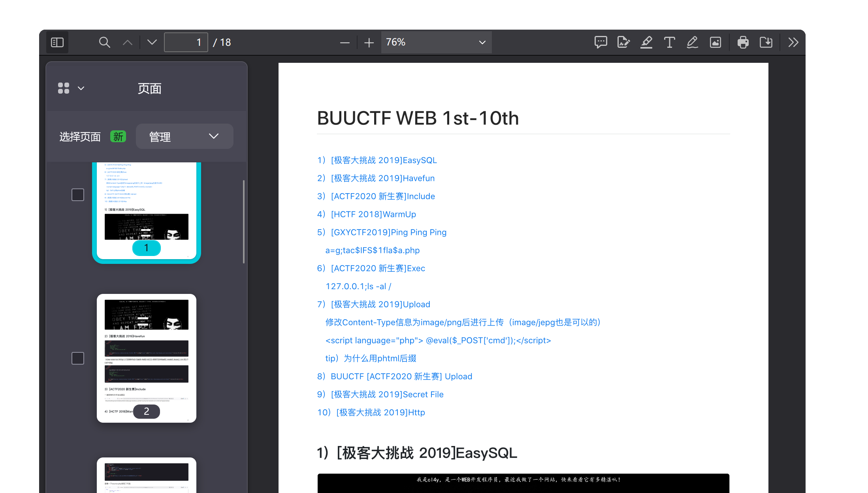Select the Text tool
The image size is (868, 493).
[669, 42]
